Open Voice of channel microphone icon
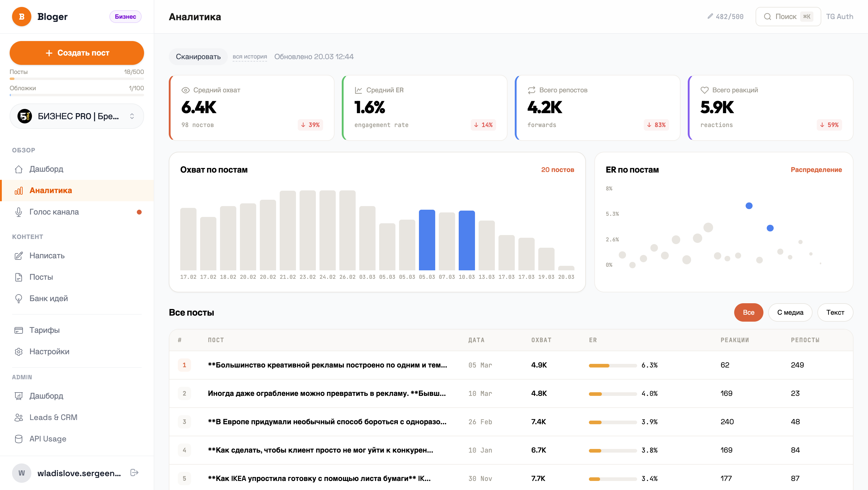This screenshot has height=490, width=868. pyautogui.click(x=18, y=212)
